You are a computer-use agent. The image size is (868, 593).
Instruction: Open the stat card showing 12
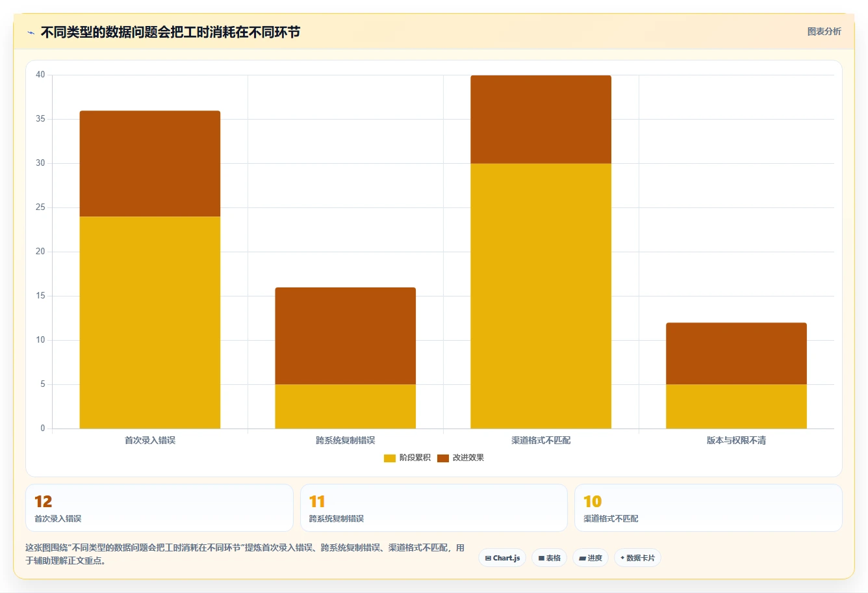click(159, 508)
